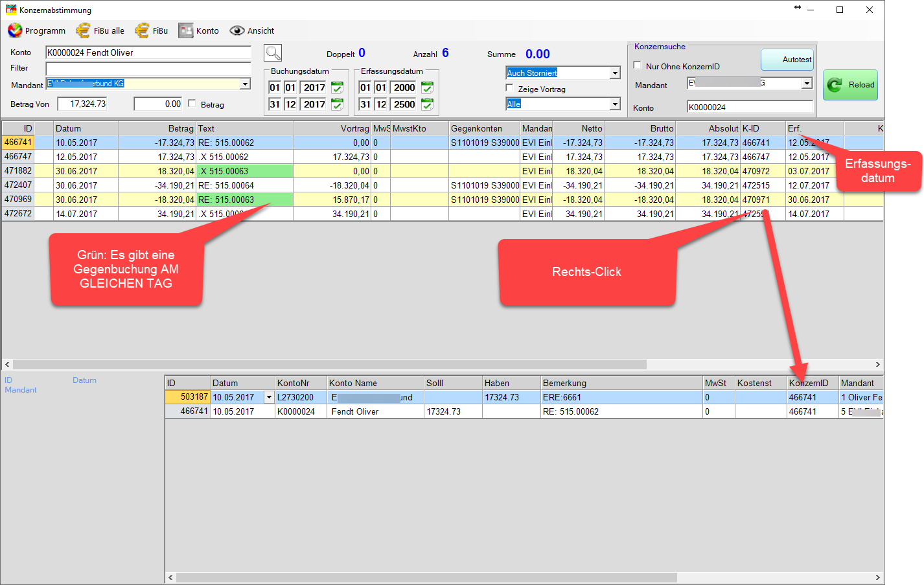Click the FiBu alle euro icon
924x585 pixels.
83,30
